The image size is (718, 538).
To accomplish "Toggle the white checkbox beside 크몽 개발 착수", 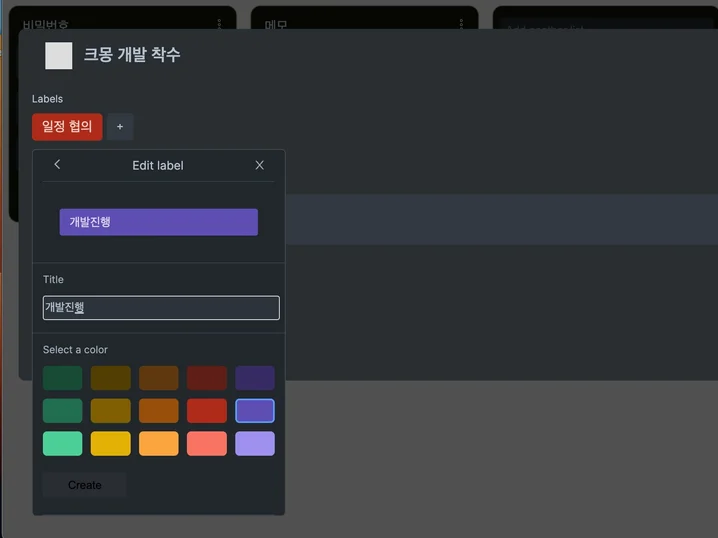I will [x=59, y=56].
